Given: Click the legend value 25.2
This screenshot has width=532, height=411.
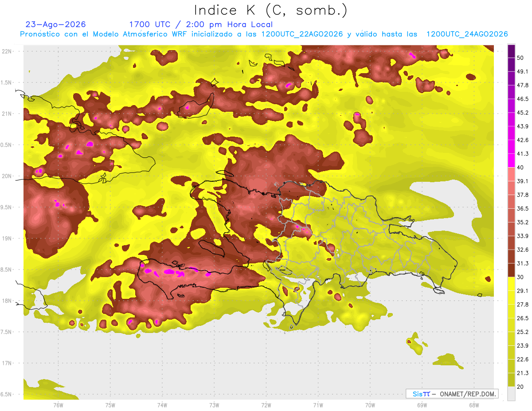Looking at the screenshot, I should (523, 332).
